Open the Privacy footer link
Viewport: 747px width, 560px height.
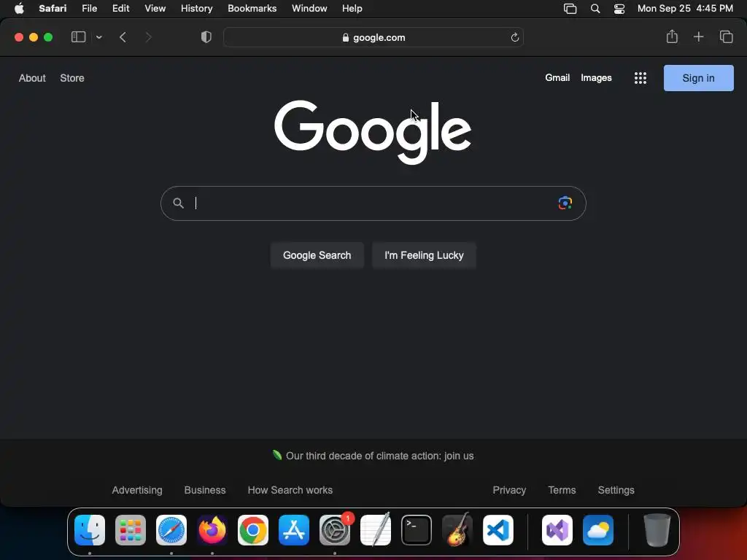[x=509, y=490]
